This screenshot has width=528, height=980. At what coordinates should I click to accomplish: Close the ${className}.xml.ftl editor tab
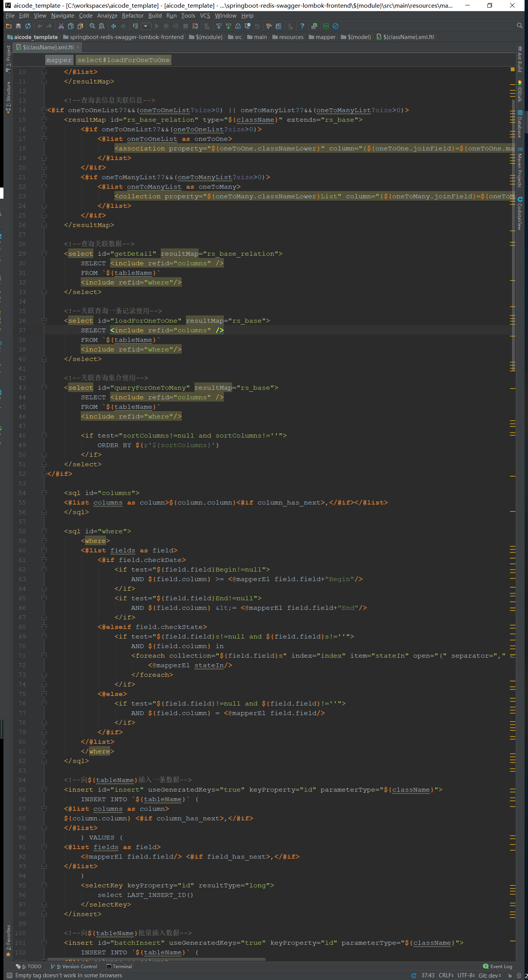pyautogui.click(x=78, y=47)
